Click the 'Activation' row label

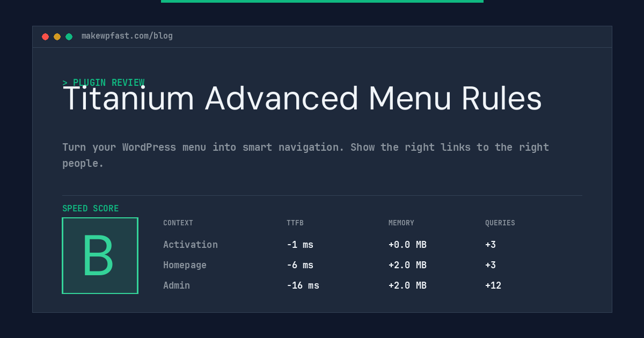pyautogui.click(x=191, y=245)
